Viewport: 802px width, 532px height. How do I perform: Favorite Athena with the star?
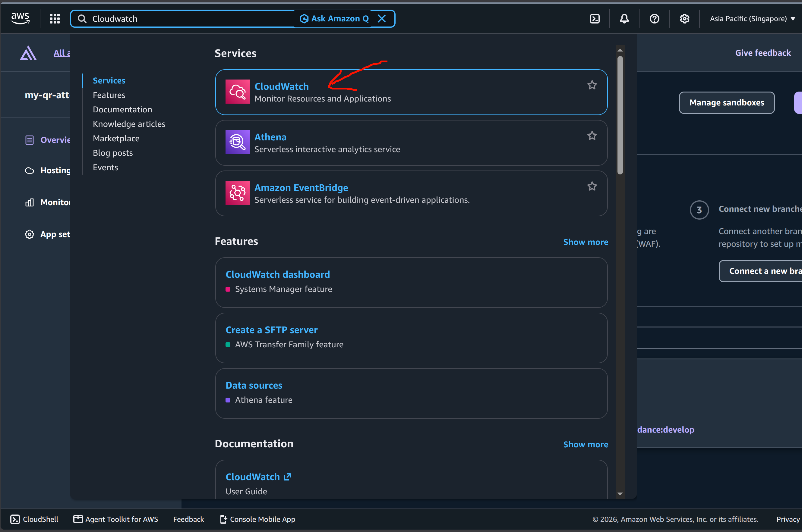click(592, 135)
